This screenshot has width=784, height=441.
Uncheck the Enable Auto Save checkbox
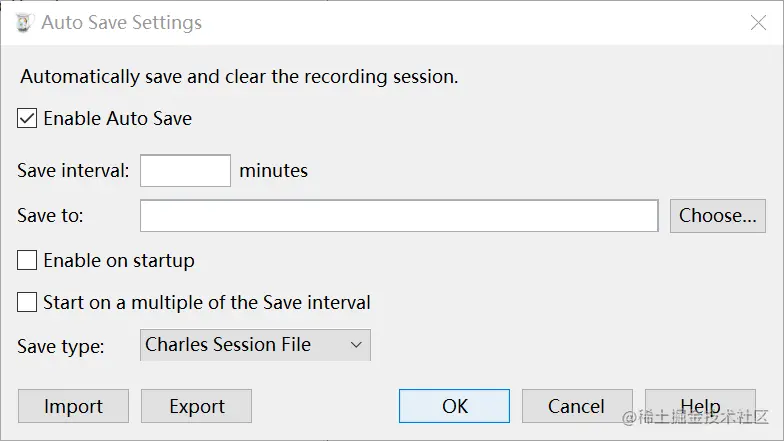click(x=27, y=118)
